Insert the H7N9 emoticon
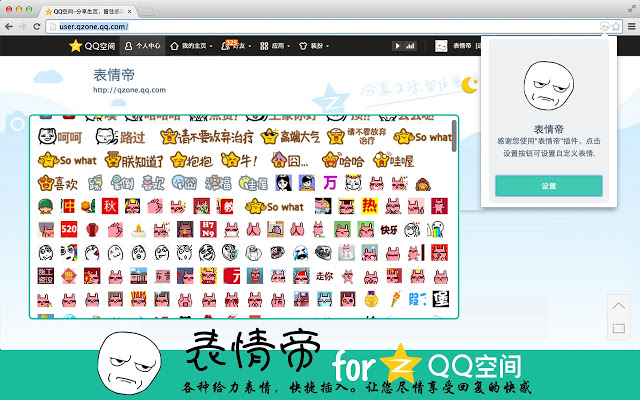The height and width of the screenshot is (400, 640). (208, 229)
